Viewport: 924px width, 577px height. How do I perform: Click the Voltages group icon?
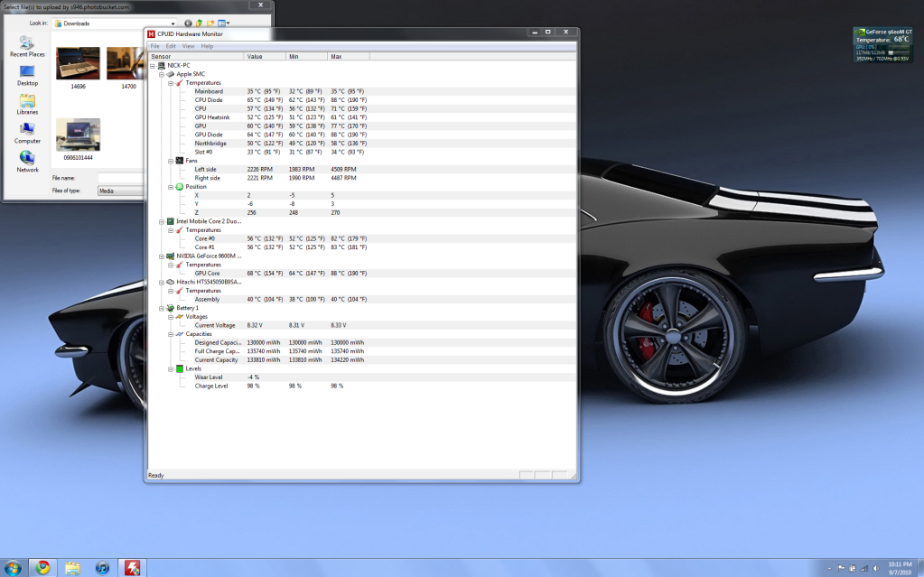tap(179, 317)
